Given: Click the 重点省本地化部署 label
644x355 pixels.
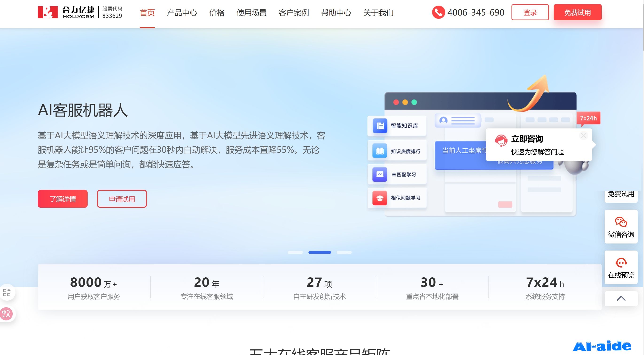Looking at the screenshot, I should pos(432,297).
